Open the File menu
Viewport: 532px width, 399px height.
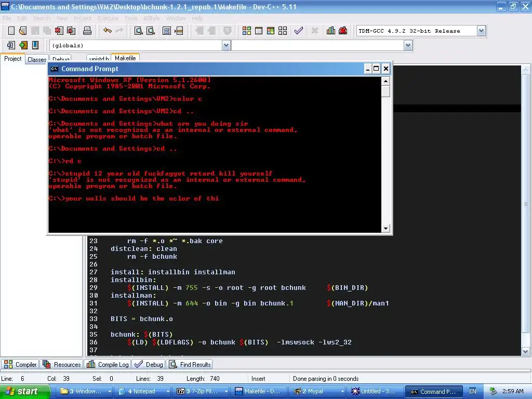coord(7,18)
